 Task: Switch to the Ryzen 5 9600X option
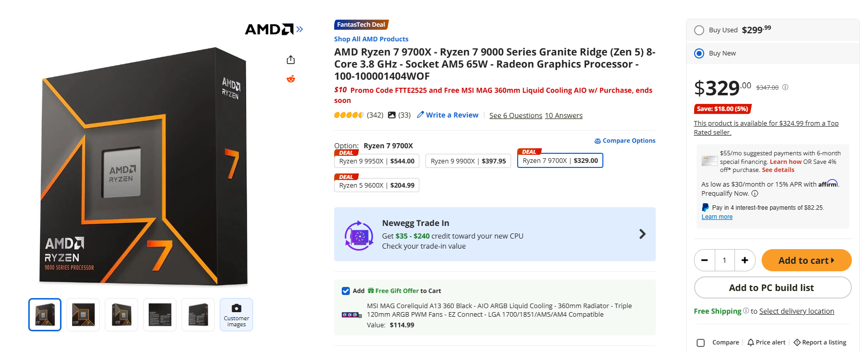pos(377,185)
